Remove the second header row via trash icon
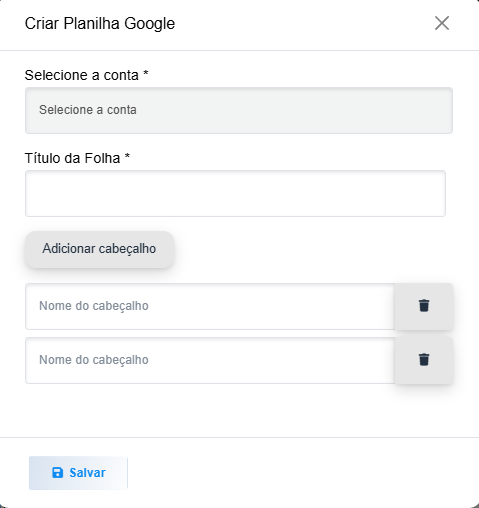The image size is (479, 508). pyautogui.click(x=424, y=360)
